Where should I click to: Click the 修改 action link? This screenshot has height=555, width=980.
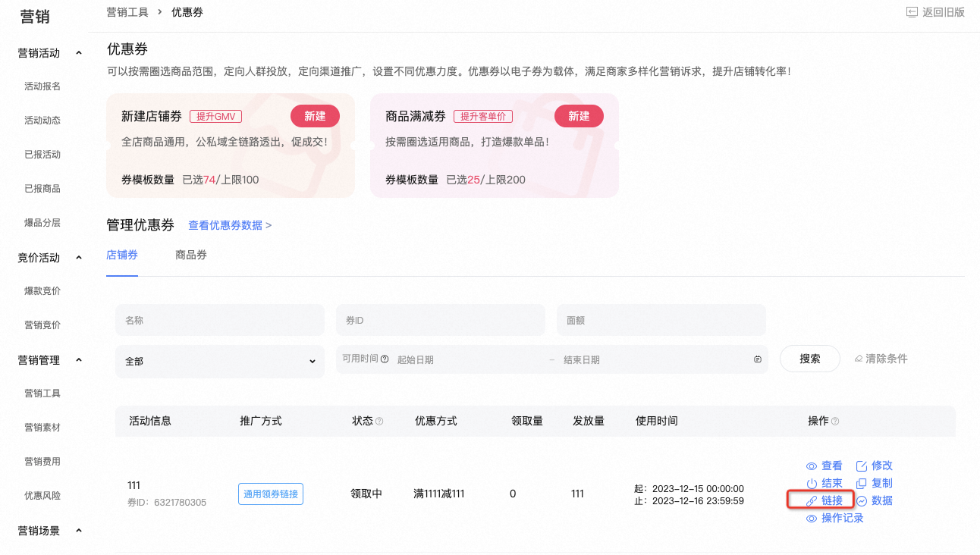[882, 466]
